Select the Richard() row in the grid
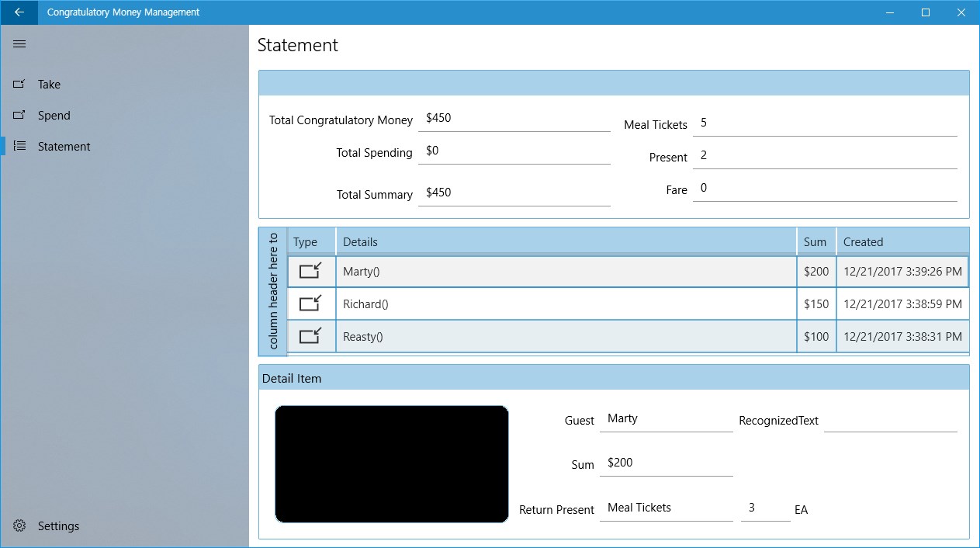Image resolution: width=980 pixels, height=548 pixels. (x=629, y=303)
